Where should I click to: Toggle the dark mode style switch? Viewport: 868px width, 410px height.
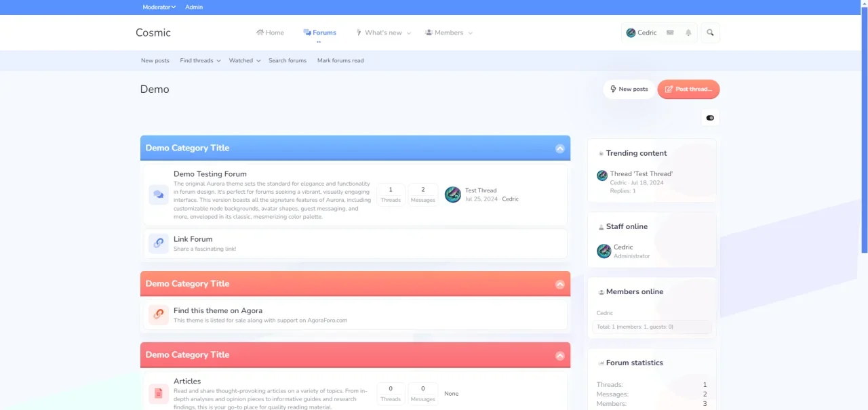point(710,118)
